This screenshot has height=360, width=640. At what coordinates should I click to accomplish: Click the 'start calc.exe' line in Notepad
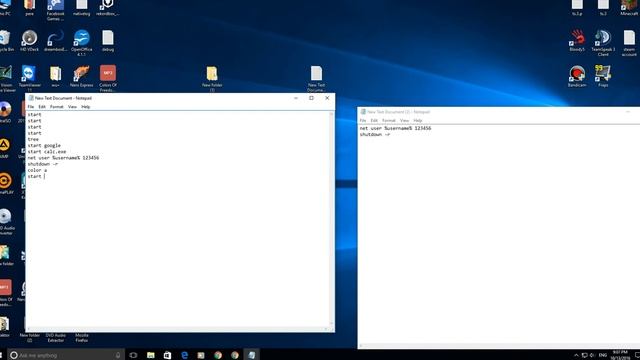click(x=47, y=151)
